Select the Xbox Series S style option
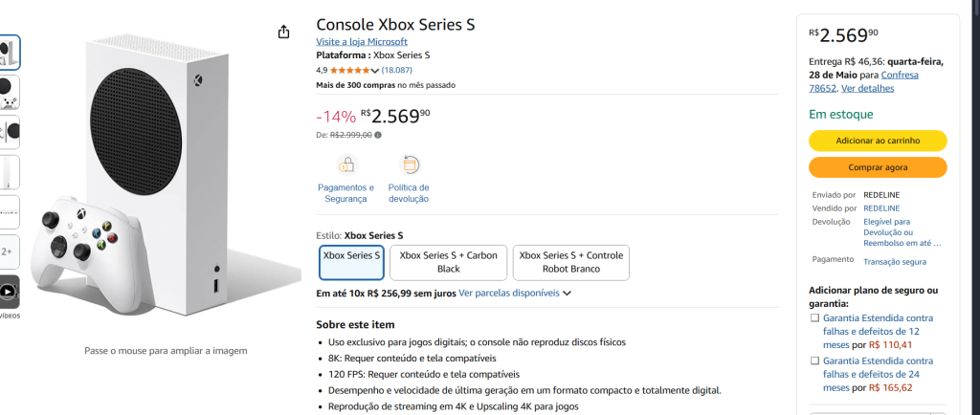The image size is (980, 415). pyautogui.click(x=351, y=262)
